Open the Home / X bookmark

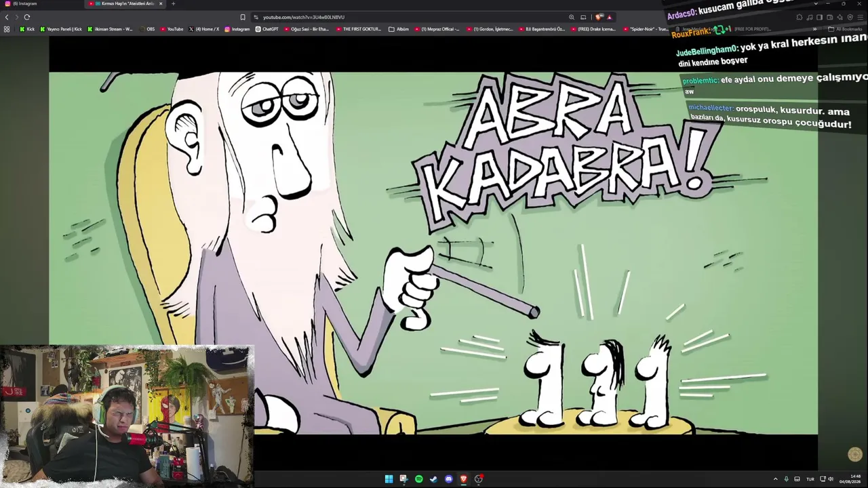pos(203,29)
